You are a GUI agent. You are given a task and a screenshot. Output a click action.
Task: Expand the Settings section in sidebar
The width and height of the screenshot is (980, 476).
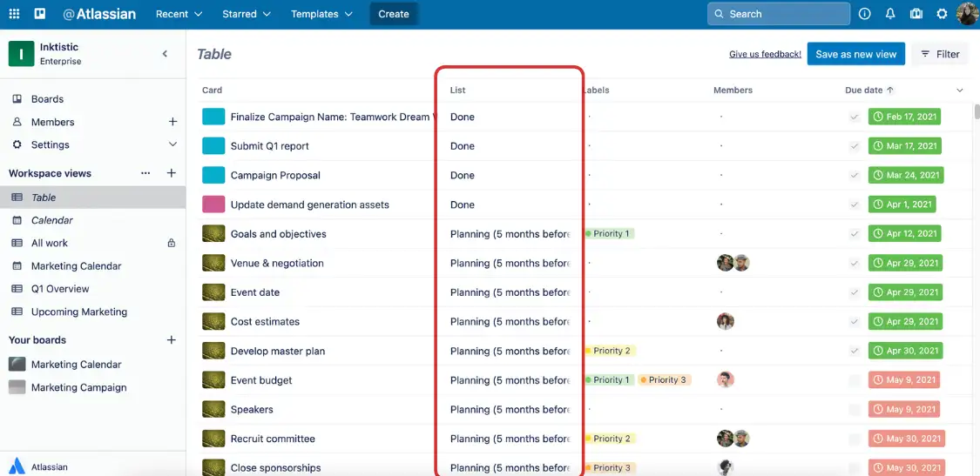tap(172, 144)
